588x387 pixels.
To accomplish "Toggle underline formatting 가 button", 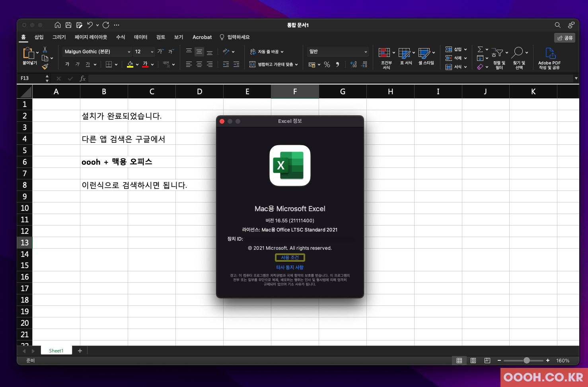I will 88,64.
